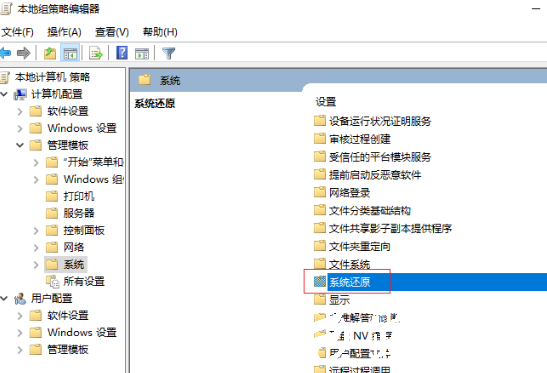Viewport: 547px width, 373px height.
Task: Open the 文件(F) menu
Action: tap(17, 32)
